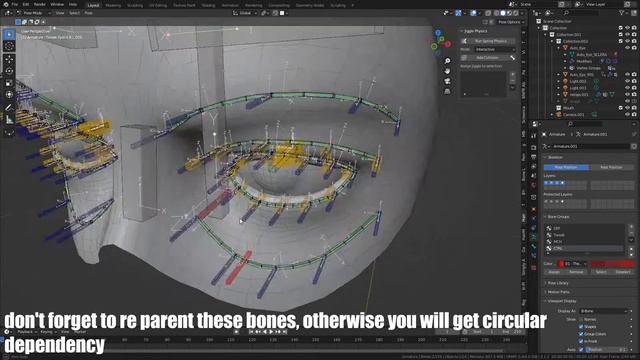Open the World properties tab icon

tap(533, 186)
